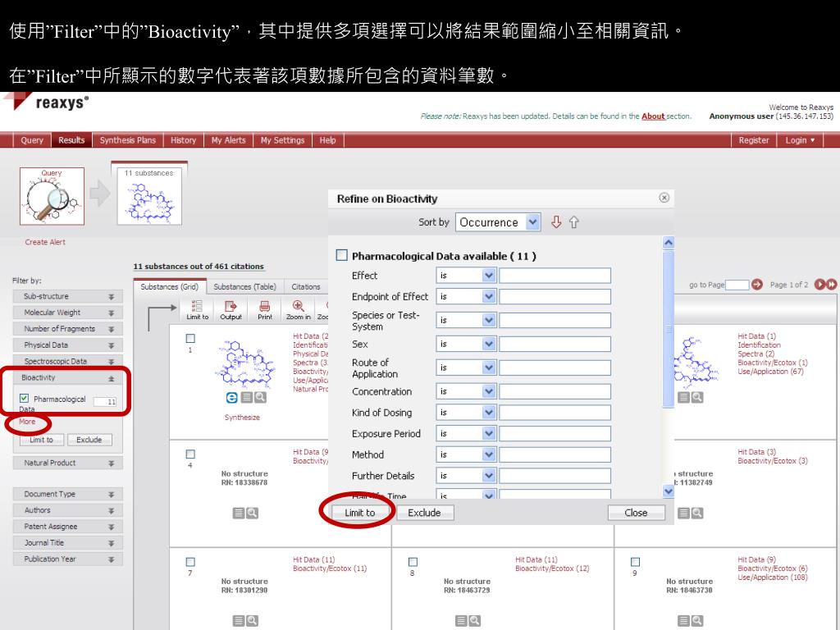
Task: Click magnifier icon for RN 18338678
Action: point(253,514)
